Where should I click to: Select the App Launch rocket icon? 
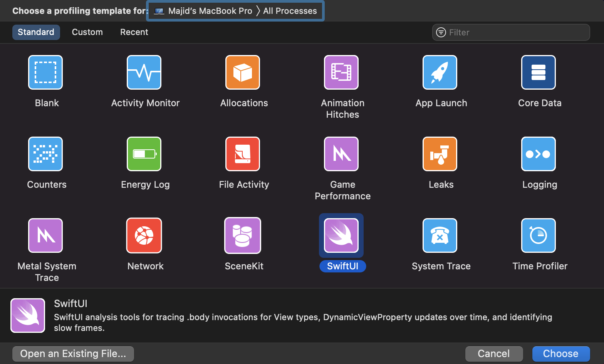pyautogui.click(x=440, y=72)
